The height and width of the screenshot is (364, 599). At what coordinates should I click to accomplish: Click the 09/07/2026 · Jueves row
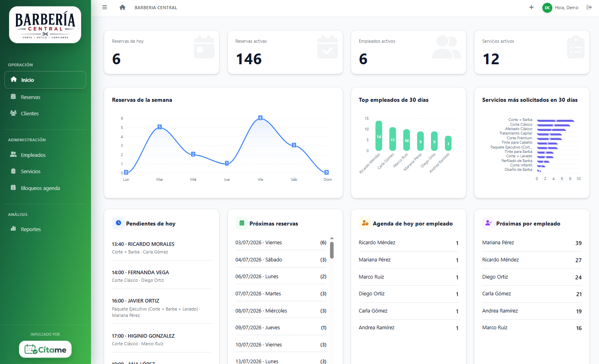point(281,328)
